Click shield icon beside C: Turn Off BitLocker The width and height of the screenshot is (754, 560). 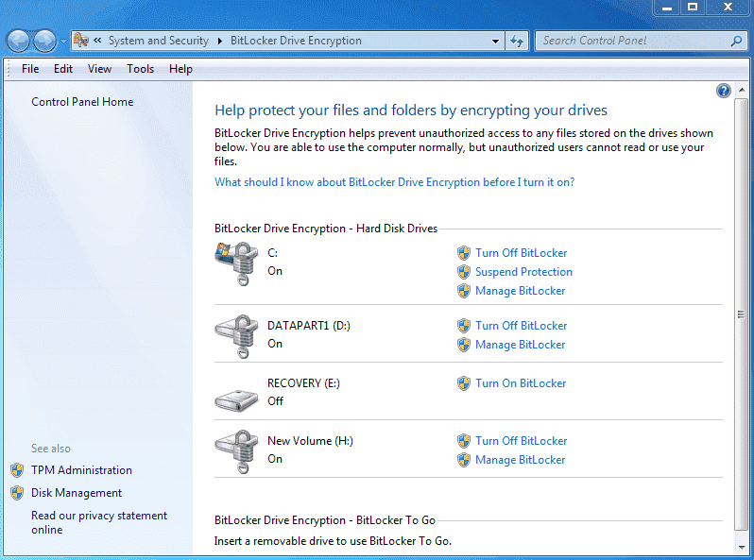464,253
